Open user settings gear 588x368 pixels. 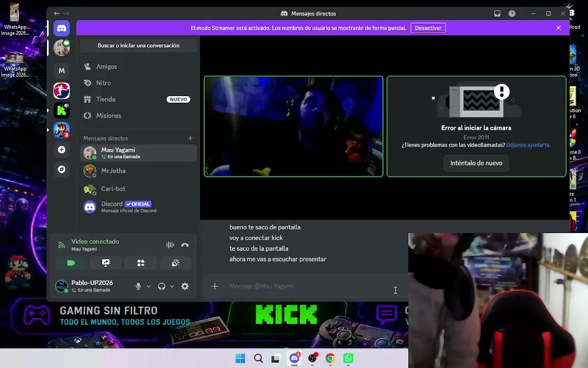click(x=185, y=286)
